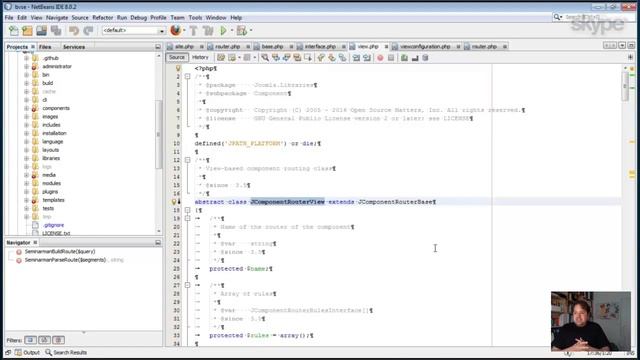Select SeminarmanParseRoute($segments) in Navigator
Viewport: 640px width, 360px height.
[65, 260]
